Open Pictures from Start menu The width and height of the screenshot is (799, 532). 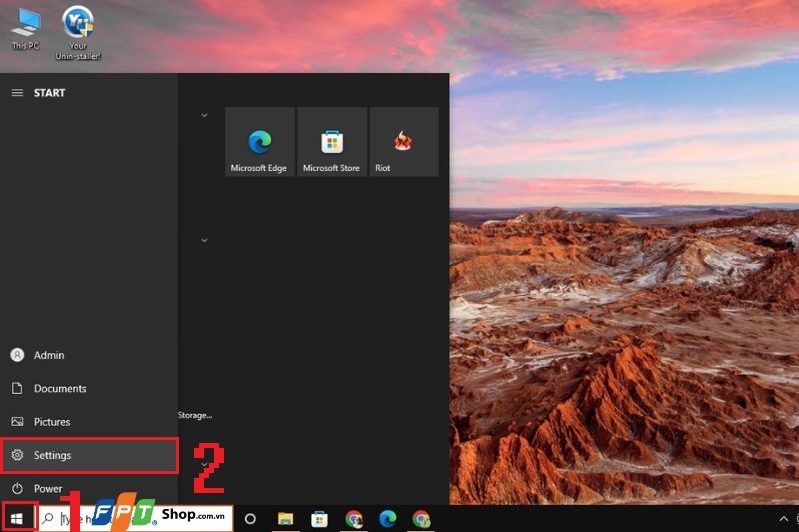coord(89,422)
